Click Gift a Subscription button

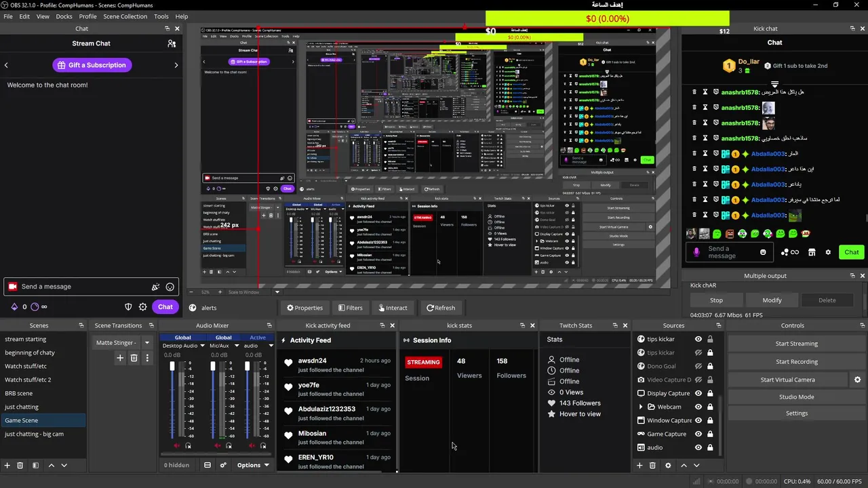92,65
